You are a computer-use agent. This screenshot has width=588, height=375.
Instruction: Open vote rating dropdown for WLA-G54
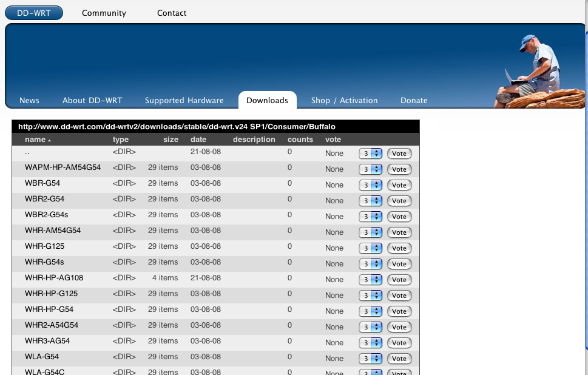[371, 358]
